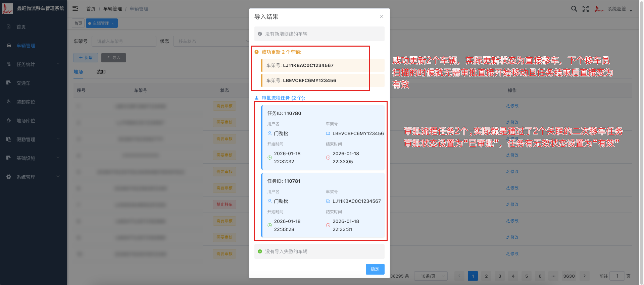Click the 任务ID: 110781 card title
This screenshot has width=644, height=285.
tap(284, 181)
